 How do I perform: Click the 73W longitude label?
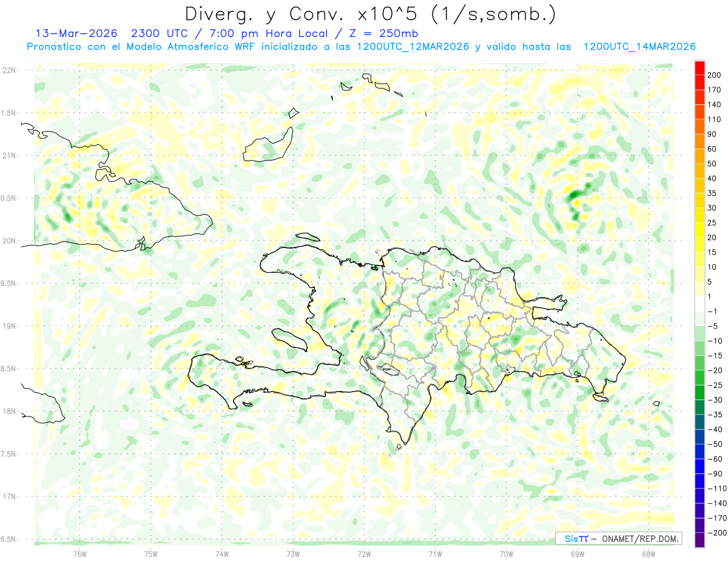point(293,554)
